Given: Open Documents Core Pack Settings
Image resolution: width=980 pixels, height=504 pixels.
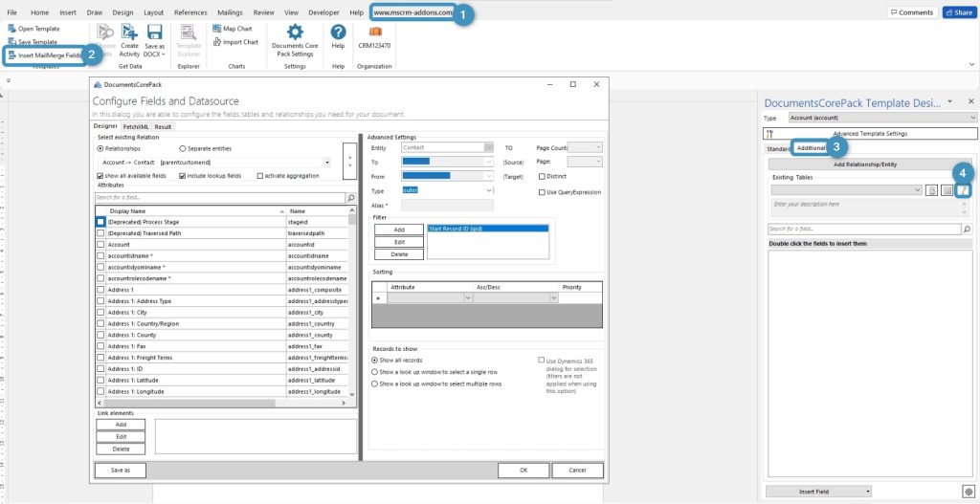Looking at the screenshot, I should coord(295,41).
